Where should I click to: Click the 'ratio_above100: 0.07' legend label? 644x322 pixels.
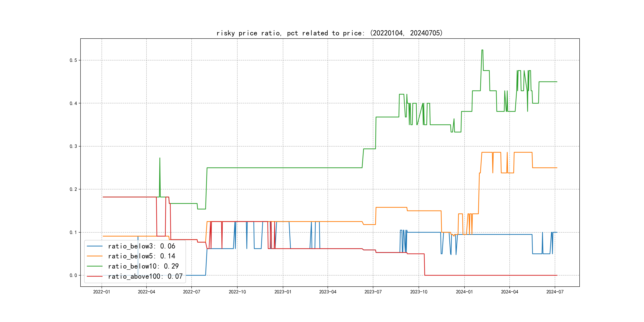(145, 276)
